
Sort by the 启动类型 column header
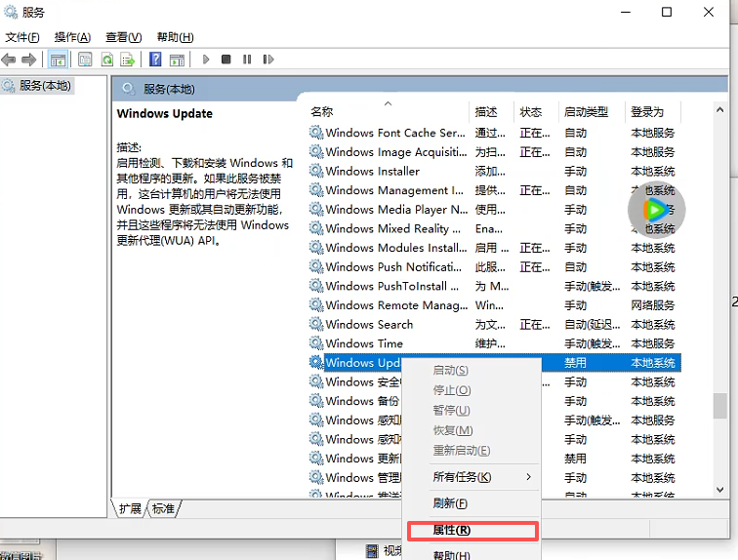pyautogui.click(x=592, y=111)
